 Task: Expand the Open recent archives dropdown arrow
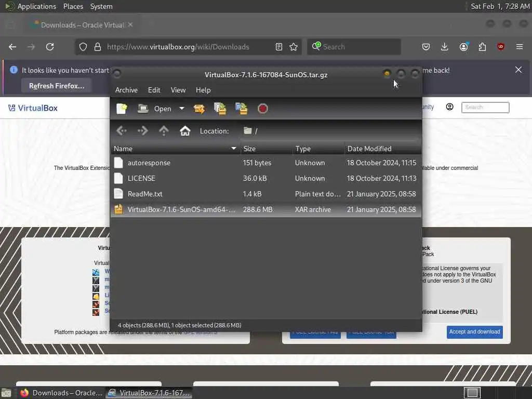tap(182, 109)
